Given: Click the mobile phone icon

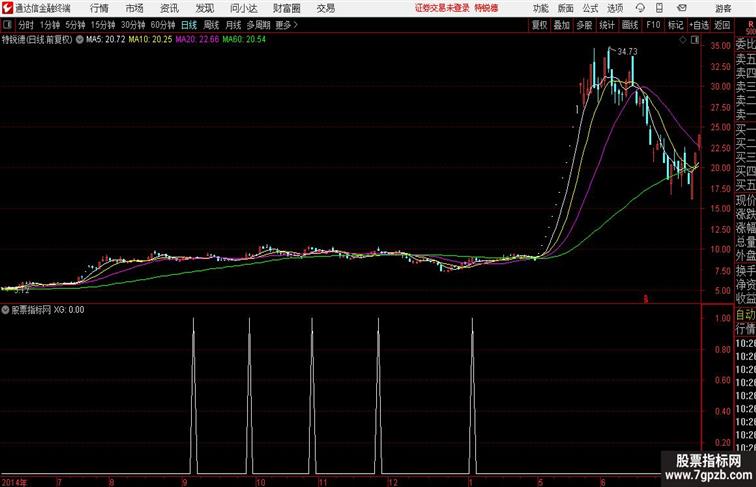Looking at the screenshot, I should click(659, 8).
